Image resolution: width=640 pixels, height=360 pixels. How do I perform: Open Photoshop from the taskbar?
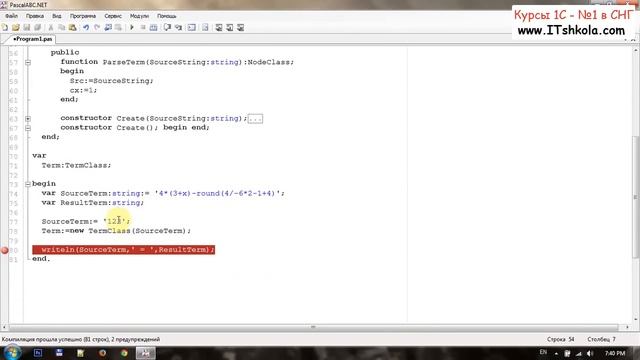tap(38, 353)
